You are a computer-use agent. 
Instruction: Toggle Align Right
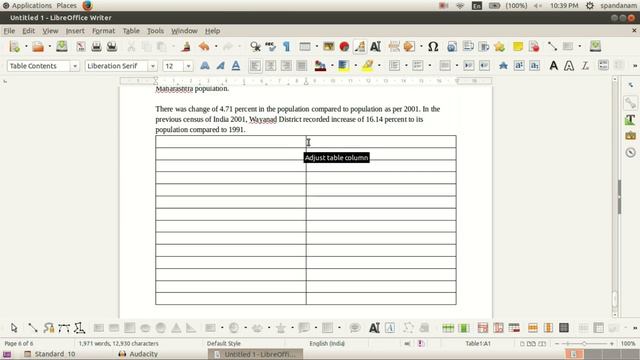click(x=286, y=66)
